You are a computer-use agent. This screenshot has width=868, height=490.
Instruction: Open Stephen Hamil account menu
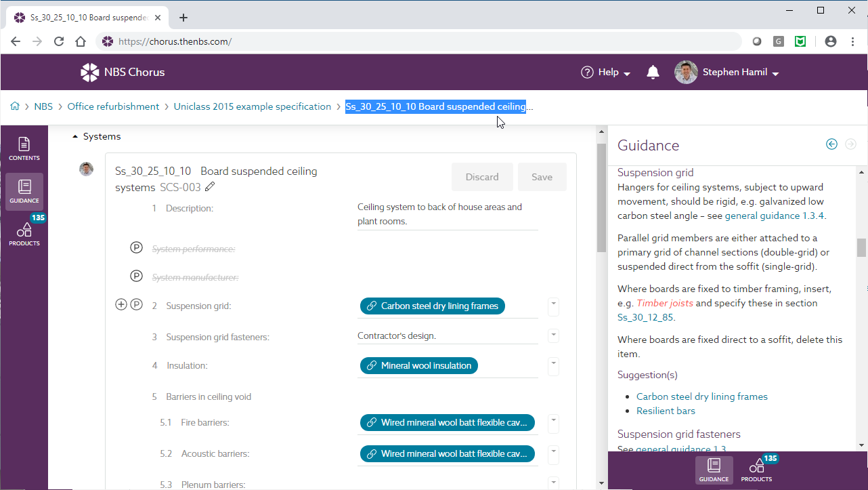[727, 72]
